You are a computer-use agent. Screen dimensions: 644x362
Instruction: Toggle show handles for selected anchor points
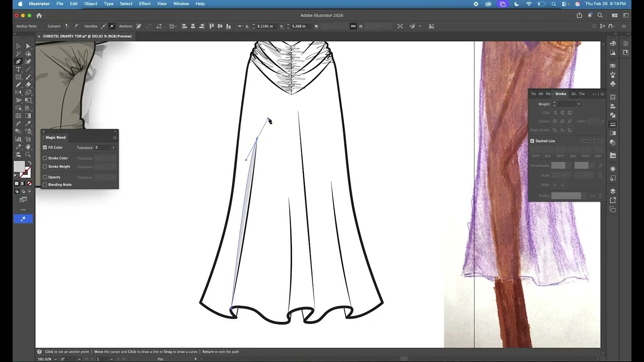pyautogui.click(x=104, y=26)
